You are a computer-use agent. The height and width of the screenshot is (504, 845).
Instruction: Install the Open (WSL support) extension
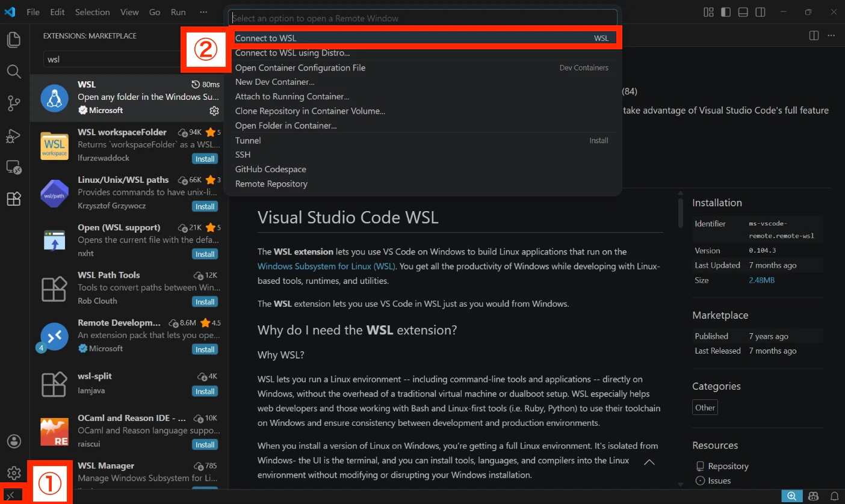click(205, 254)
